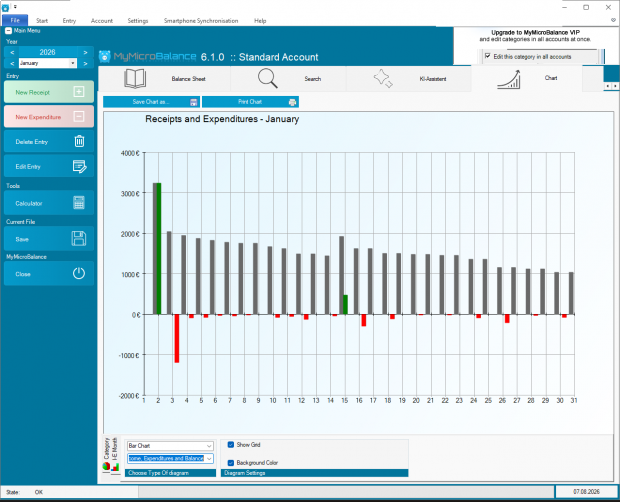Click the printer icon on Print Chart
The image size is (620, 502).
292,102
